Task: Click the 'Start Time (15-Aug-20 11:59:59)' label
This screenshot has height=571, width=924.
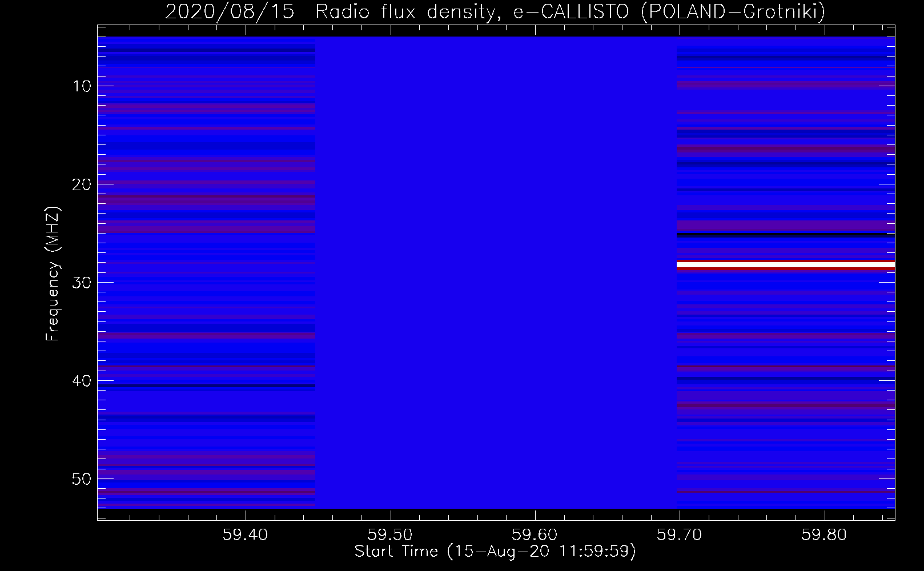Action: [x=495, y=552]
